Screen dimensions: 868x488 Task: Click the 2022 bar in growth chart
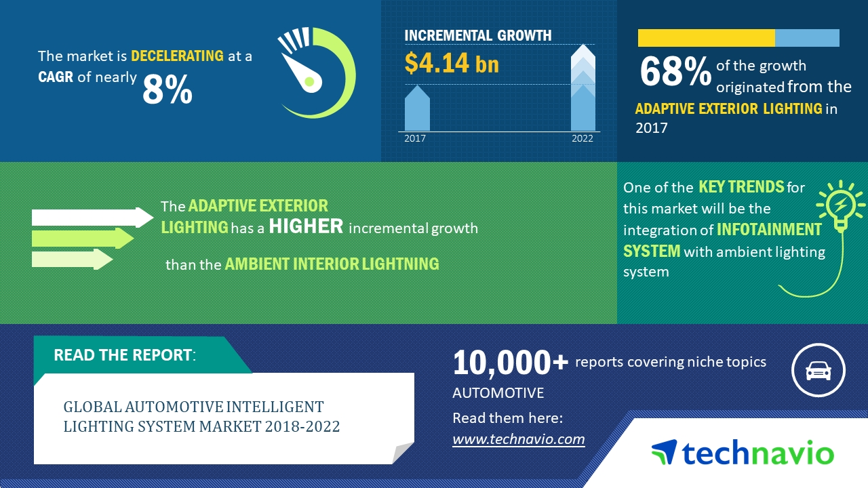pos(583,88)
